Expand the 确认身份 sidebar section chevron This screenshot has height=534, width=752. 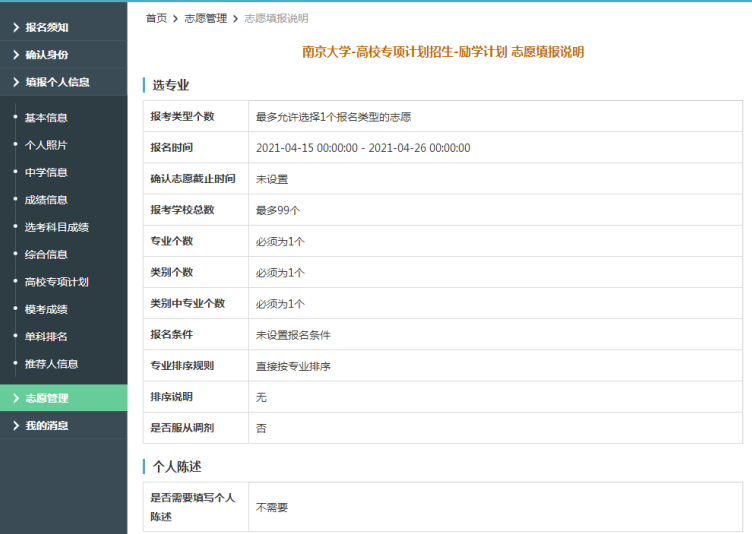(16, 55)
